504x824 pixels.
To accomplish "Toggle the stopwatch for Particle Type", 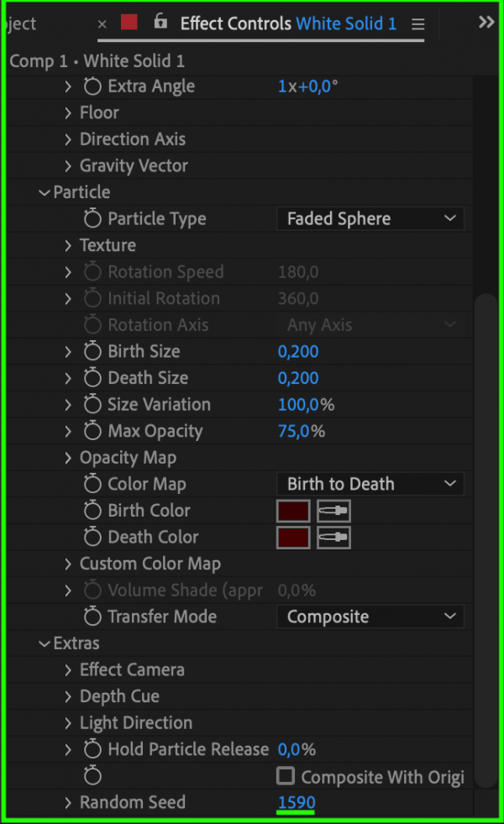I will click(92, 218).
